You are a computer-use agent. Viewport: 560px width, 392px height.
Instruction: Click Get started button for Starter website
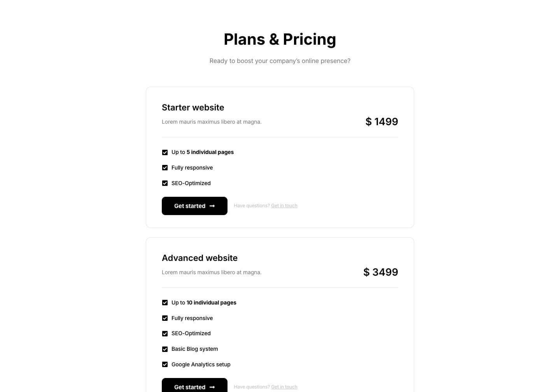click(194, 206)
